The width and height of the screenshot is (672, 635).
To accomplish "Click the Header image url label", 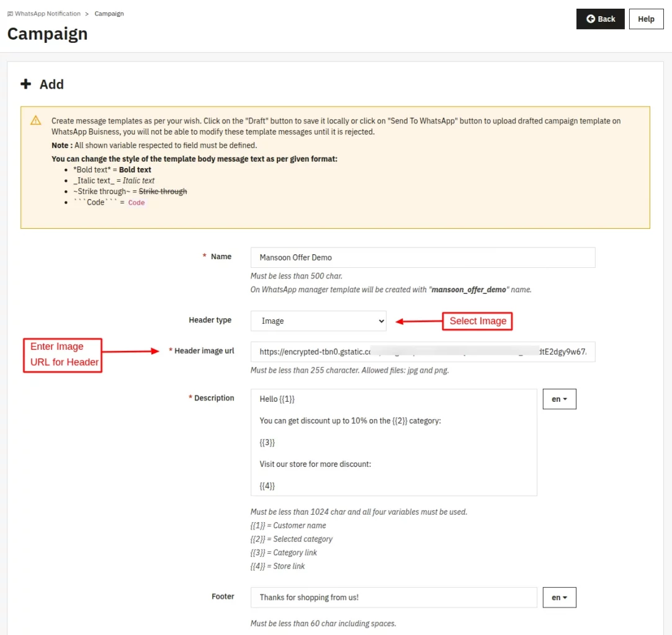I will click(x=204, y=351).
